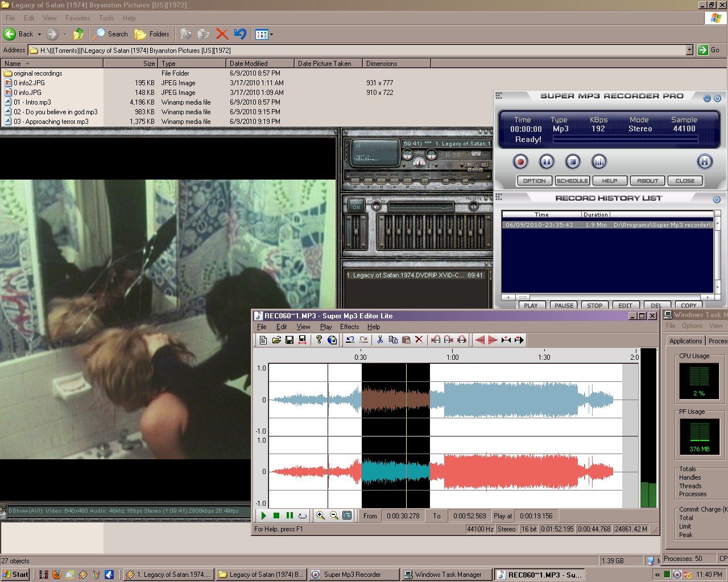
Task: Toggle loop playback in Mp3 Editor
Action: tap(303, 516)
